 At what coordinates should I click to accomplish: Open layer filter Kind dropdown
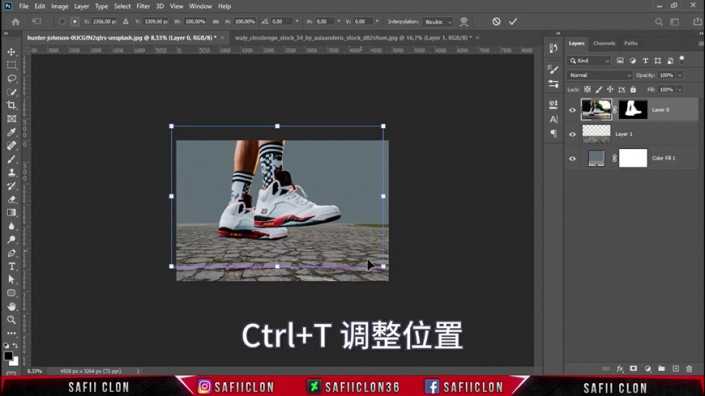click(589, 61)
